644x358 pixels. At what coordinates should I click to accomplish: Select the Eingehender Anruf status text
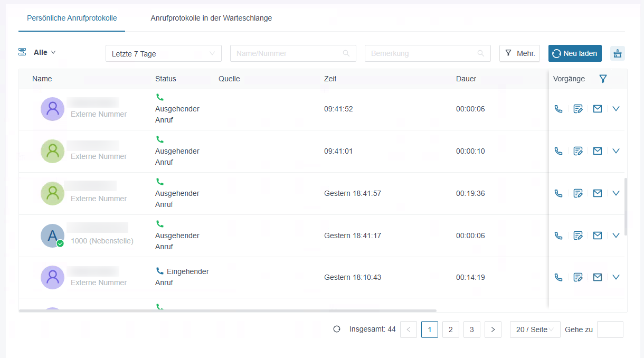pyautogui.click(x=182, y=277)
